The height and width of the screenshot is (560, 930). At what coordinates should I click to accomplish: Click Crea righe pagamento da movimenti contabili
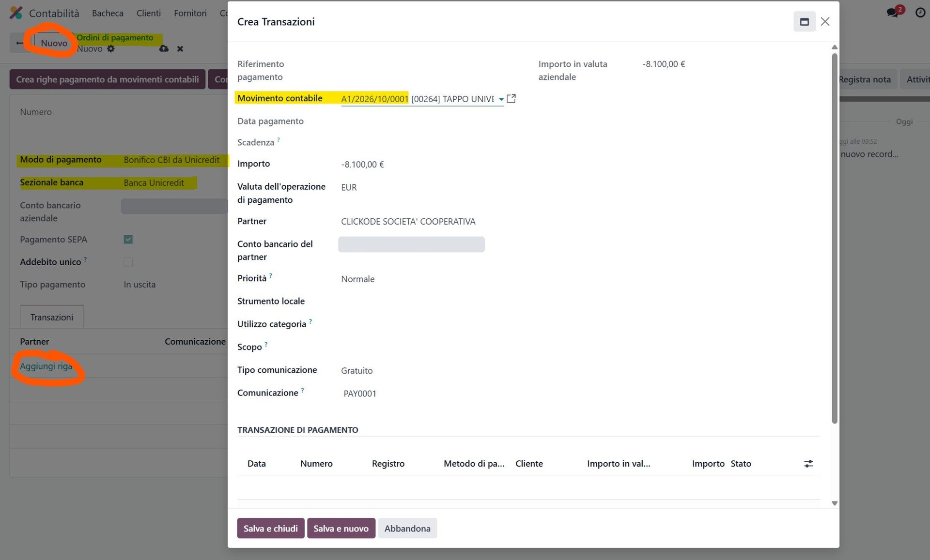click(108, 79)
